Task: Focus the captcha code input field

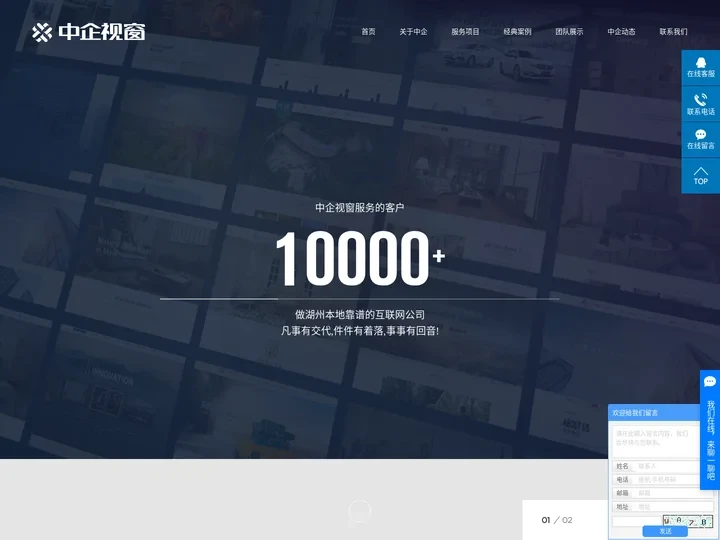Action: pyautogui.click(x=637, y=521)
